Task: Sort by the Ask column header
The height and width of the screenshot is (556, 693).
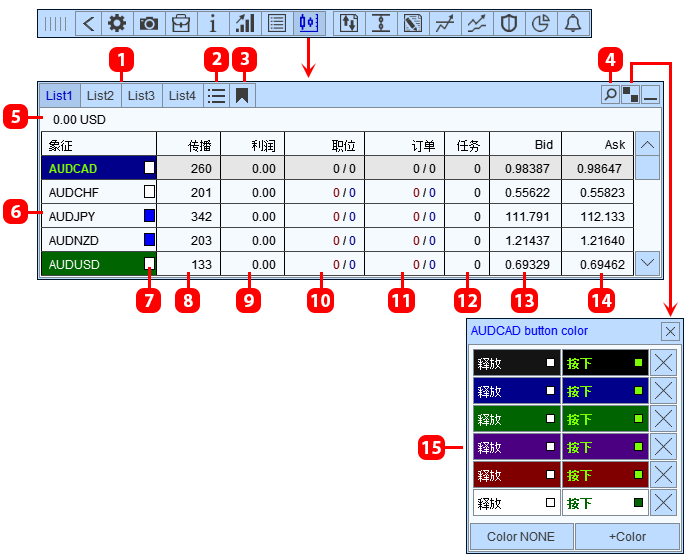Action: click(x=598, y=144)
